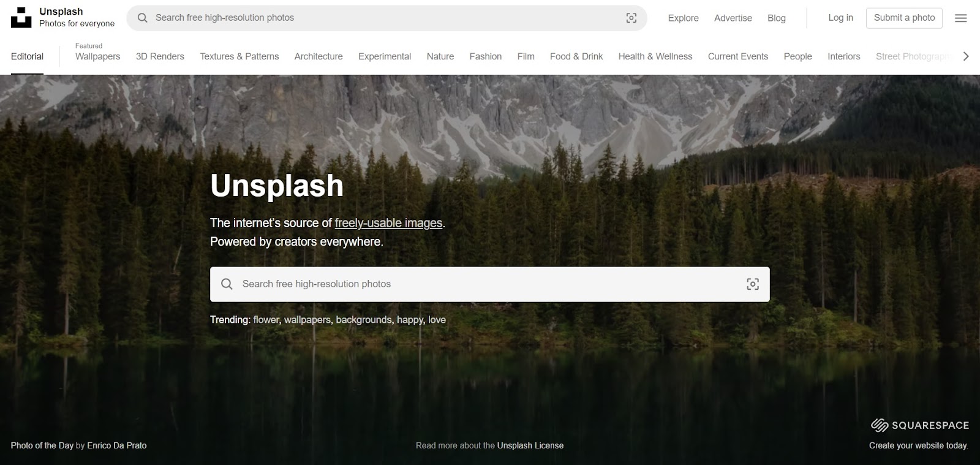Open the Film category
Screen dimensions: 980x465
(x=526, y=56)
